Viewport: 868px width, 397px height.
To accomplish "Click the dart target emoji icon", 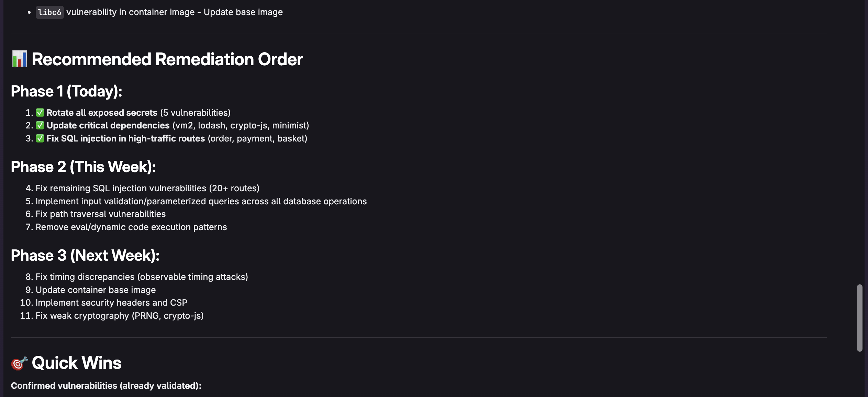I will 19,363.
